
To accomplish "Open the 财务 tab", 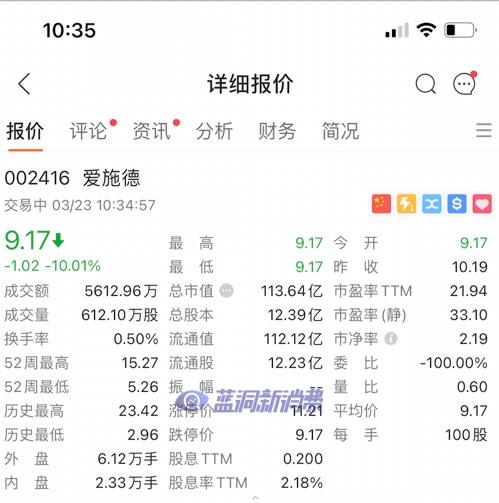I will point(277,131).
